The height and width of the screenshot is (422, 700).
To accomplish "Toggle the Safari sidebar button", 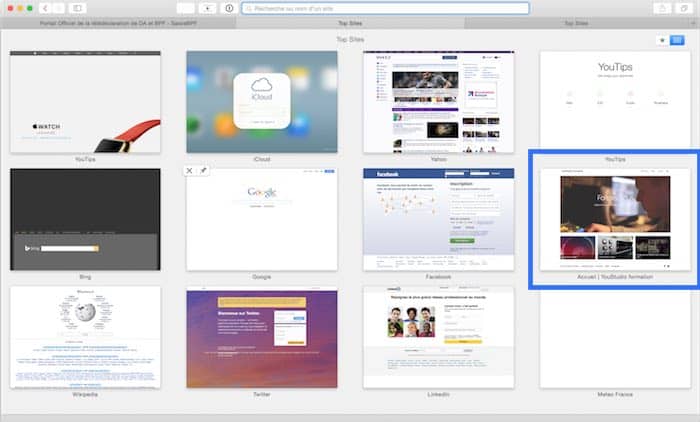I will (x=77, y=8).
